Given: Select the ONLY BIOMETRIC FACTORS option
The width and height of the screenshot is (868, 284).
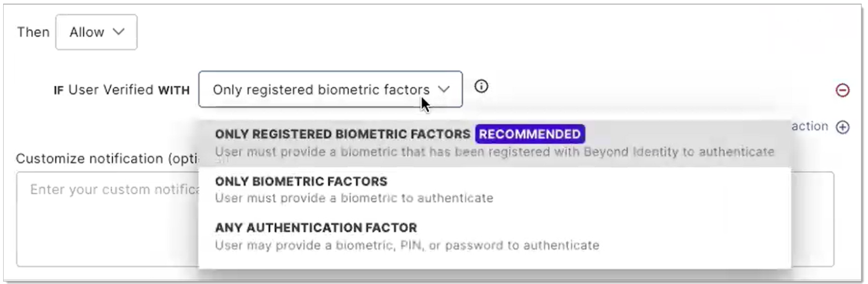Looking at the screenshot, I should (x=301, y=181).
